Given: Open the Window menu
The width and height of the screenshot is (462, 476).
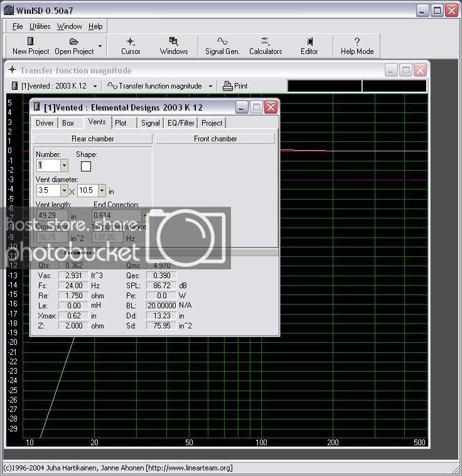Looking at the screenshot, I should coord(69,26).
